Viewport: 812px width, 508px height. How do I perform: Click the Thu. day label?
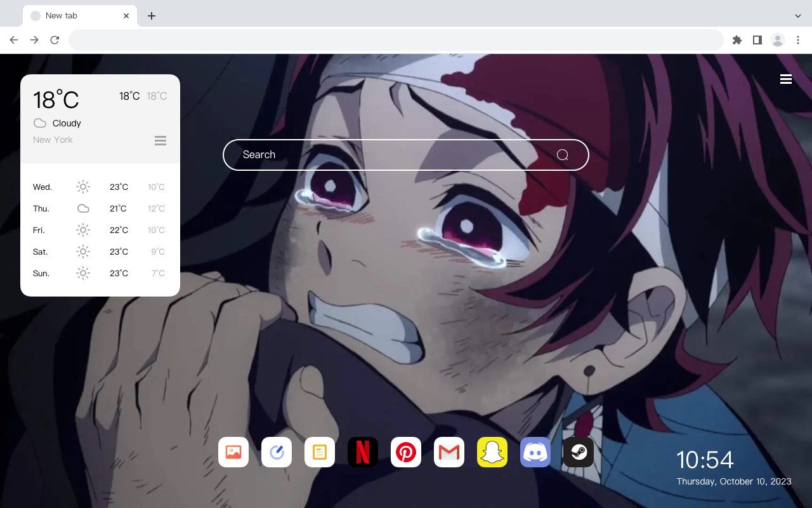[41, 208]
